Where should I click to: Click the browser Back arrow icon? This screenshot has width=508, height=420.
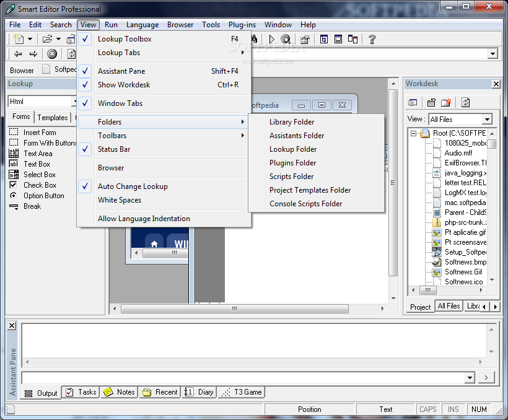(x=18, y=54)
